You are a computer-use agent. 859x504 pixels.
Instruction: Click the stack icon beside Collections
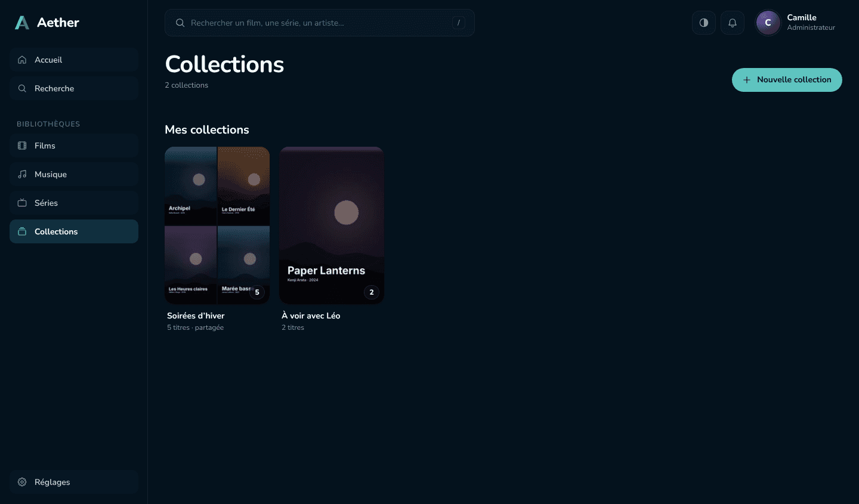tap(22, 231)
